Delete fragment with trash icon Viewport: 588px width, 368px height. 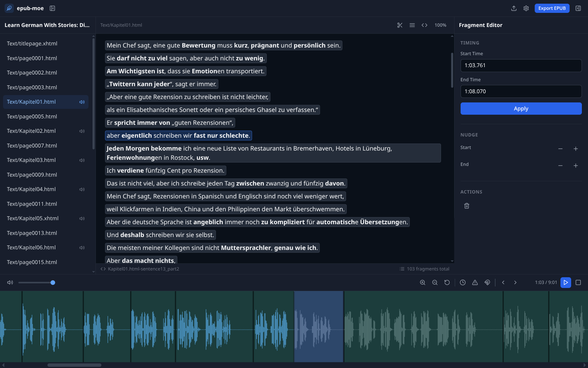pyautogui.click(x=467, y=206)
